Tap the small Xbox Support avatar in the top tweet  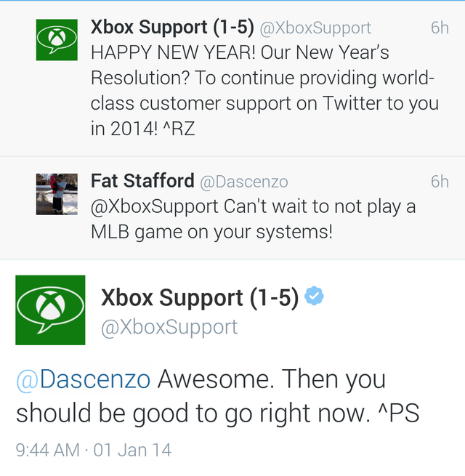[x=57, y=41]
